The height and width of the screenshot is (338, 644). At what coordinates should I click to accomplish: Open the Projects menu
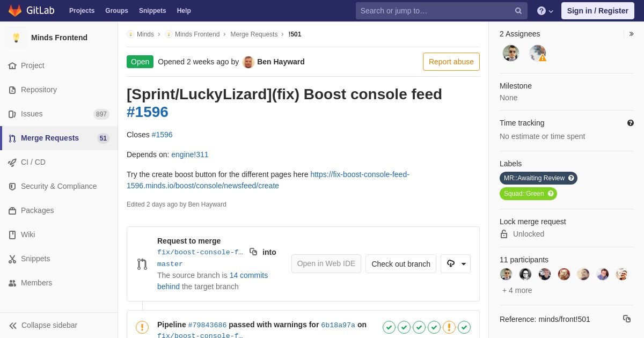click(x=82, y=11)
